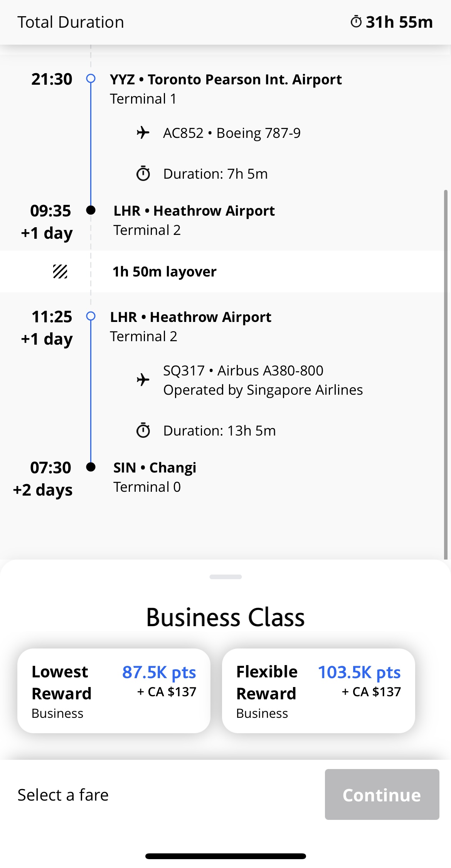Tap the YYZ Toronto Pearson Int. Airport label
The width and height of the screenshot is (451, 868).
point(225,79)
